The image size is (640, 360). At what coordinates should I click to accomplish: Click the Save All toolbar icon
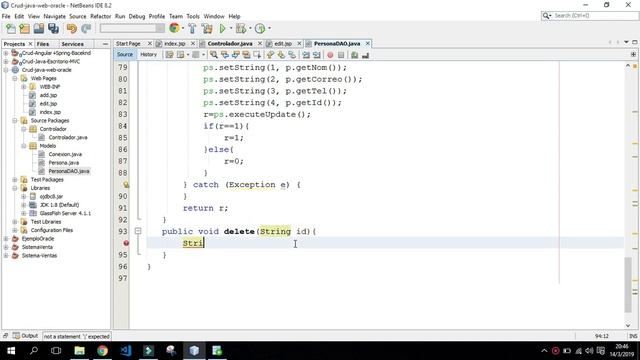(53, 29)
